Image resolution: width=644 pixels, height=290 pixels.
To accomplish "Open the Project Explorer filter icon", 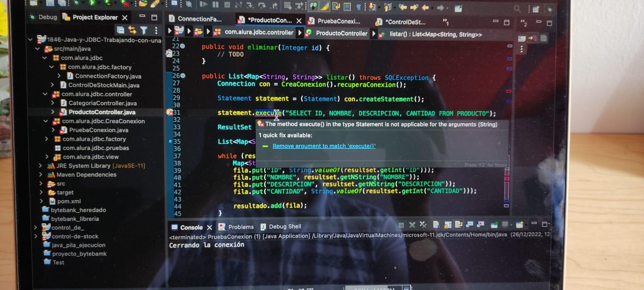I will click(x=144, y=30).
